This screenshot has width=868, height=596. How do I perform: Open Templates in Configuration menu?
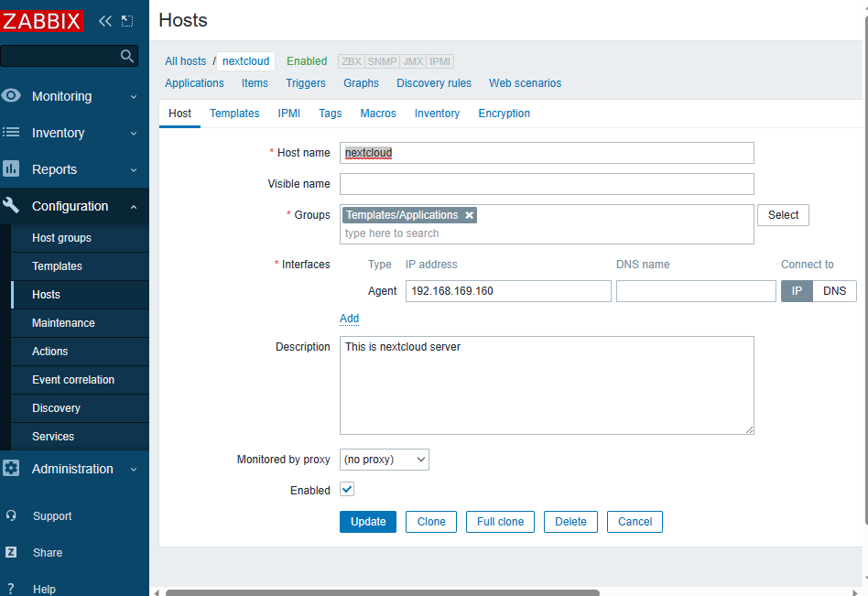coord(80,266)
